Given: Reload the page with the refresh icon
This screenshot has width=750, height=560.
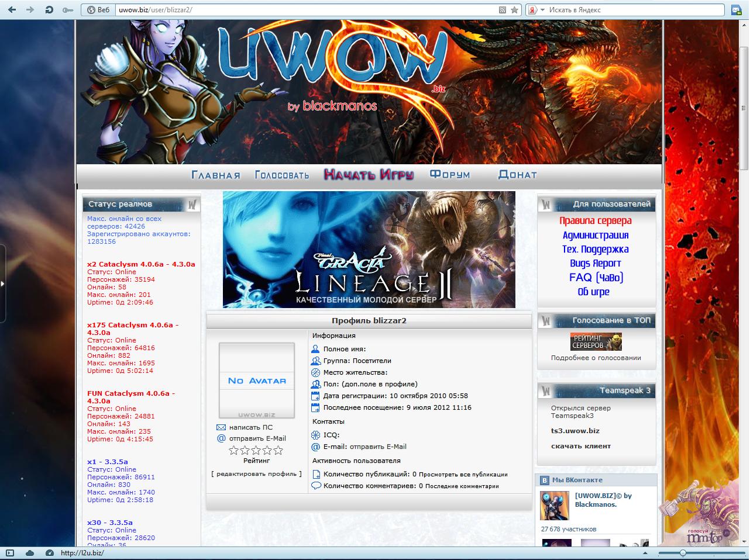Looking at the screenshot, I should [50, 10].
